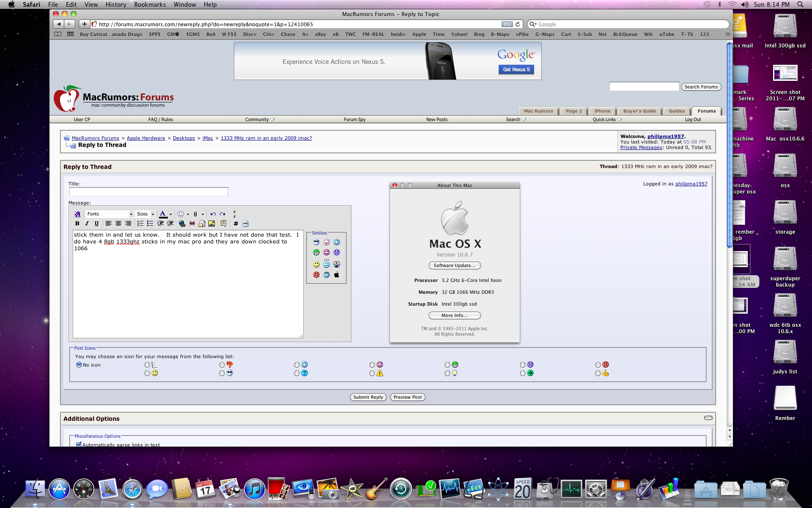Select the red angry face post icon radio
This screenshot has height=508, width=812.
(598, 364)
